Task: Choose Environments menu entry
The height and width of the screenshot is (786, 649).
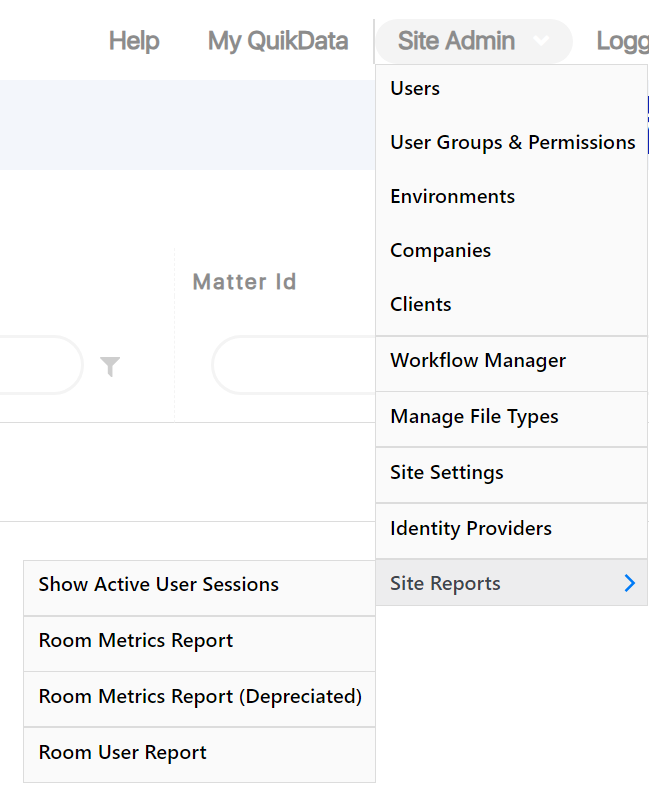Action: (511, 196)
